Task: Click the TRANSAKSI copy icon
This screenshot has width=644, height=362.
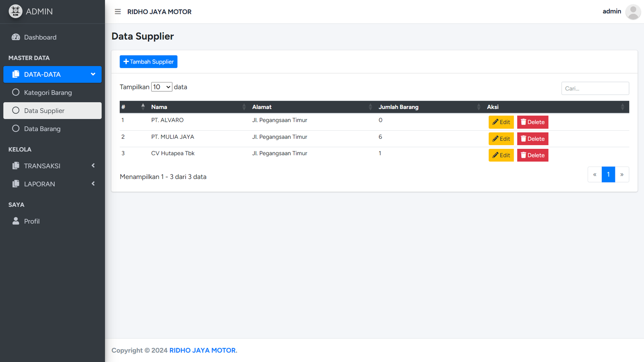Action: coord(16,166)
